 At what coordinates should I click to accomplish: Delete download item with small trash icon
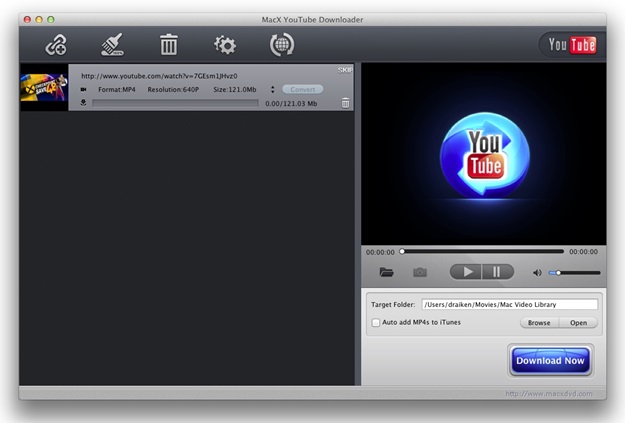[346, 103]
